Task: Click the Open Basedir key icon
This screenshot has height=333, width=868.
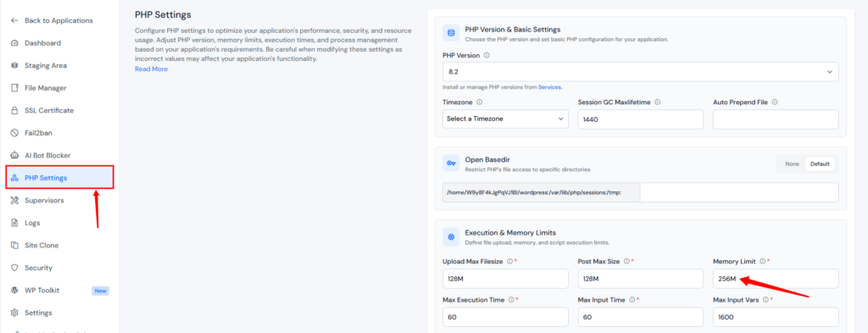Action: [x=451, y=164]
